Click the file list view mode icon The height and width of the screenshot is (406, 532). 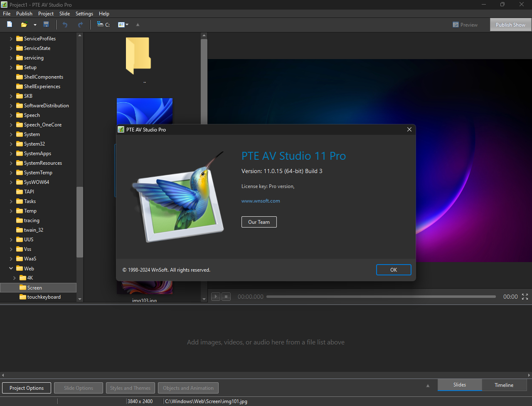121,25
